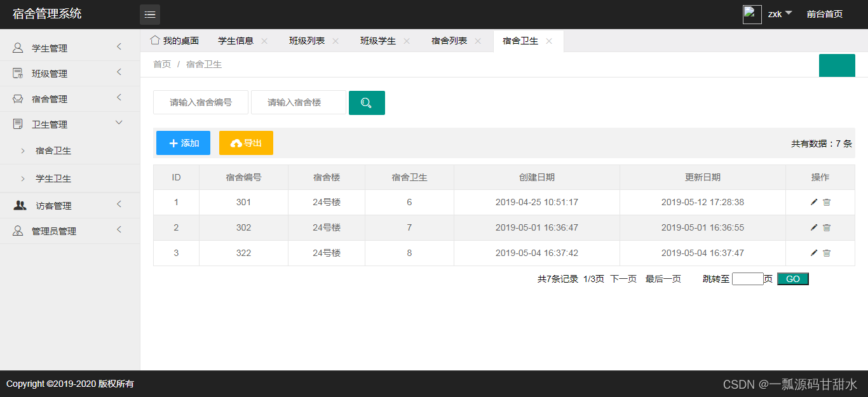Switch to the 宿舍列表 tab
Screen dimensions: 868x397
449,41
